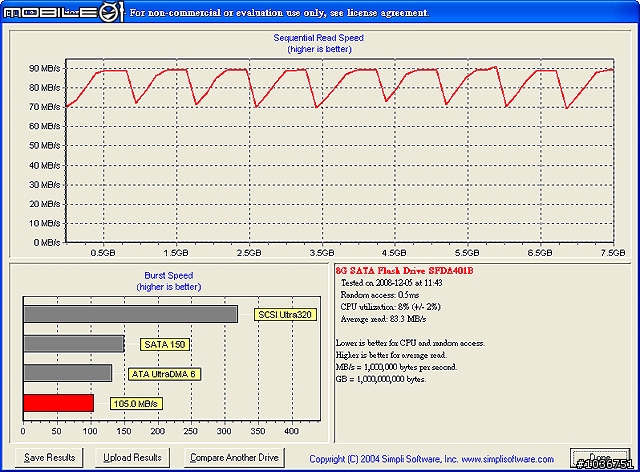Click the Mobile01 logo icon
This screenshot has width=640, height=472.
tap(63, 13)
